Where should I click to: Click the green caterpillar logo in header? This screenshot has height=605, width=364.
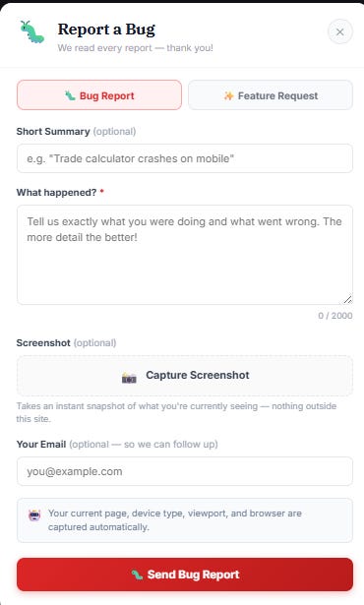(x=32, y=32)
